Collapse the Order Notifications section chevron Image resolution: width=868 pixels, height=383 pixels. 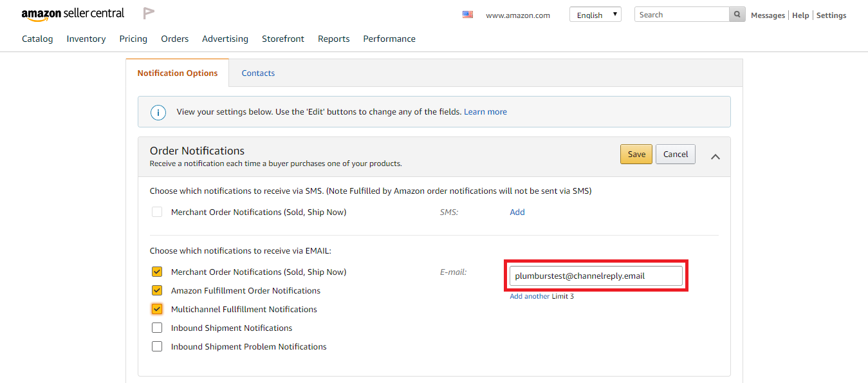[715, 156]
